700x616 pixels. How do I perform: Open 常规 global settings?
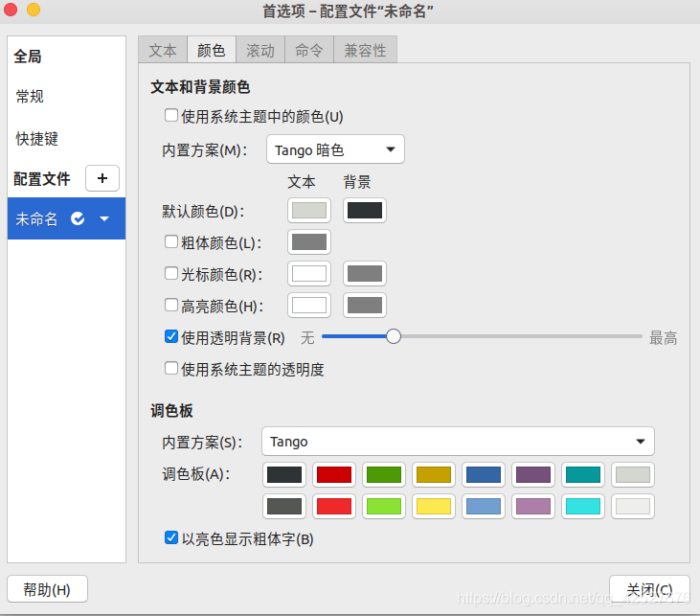pos(30,97)
